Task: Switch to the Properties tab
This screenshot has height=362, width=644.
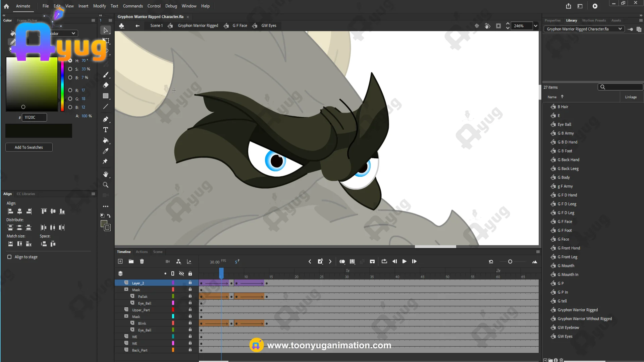Action: click(x=552, y=20)
